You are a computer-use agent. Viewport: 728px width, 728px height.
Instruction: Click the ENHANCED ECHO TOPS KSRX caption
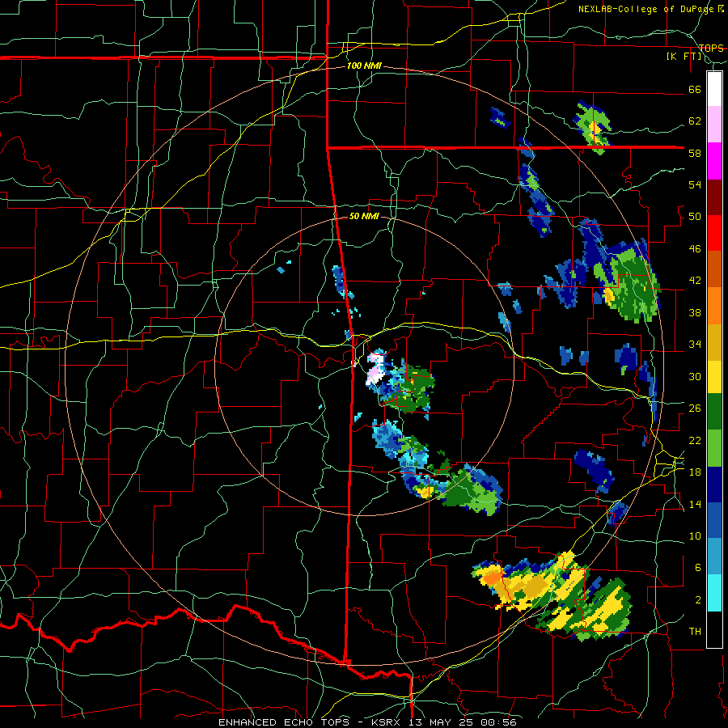(368, 722)
